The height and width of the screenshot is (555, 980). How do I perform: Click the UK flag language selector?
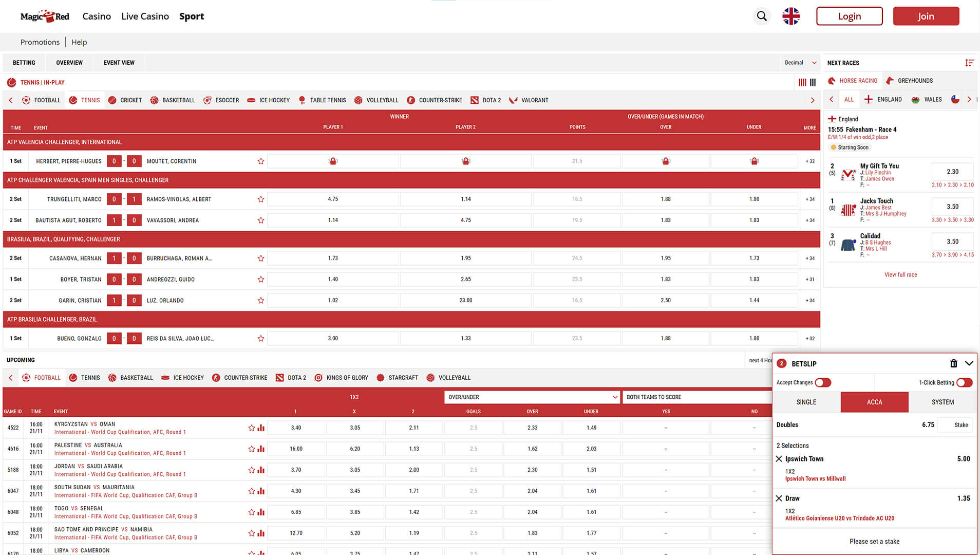pos(791,16)
